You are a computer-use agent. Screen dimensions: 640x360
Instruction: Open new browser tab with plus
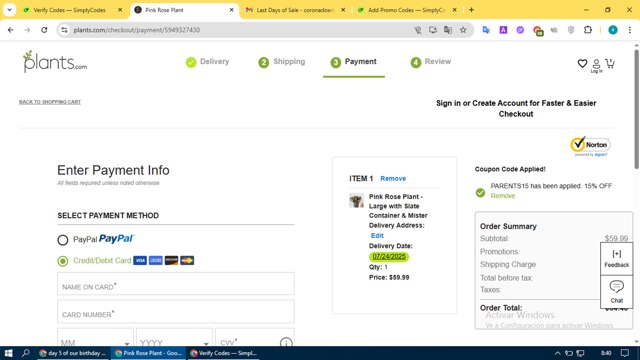(x=471, y=10)
